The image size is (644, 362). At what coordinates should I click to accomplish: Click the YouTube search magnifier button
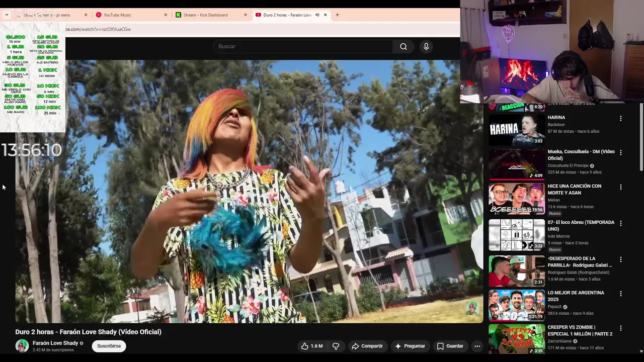click(x=404, y=46)
